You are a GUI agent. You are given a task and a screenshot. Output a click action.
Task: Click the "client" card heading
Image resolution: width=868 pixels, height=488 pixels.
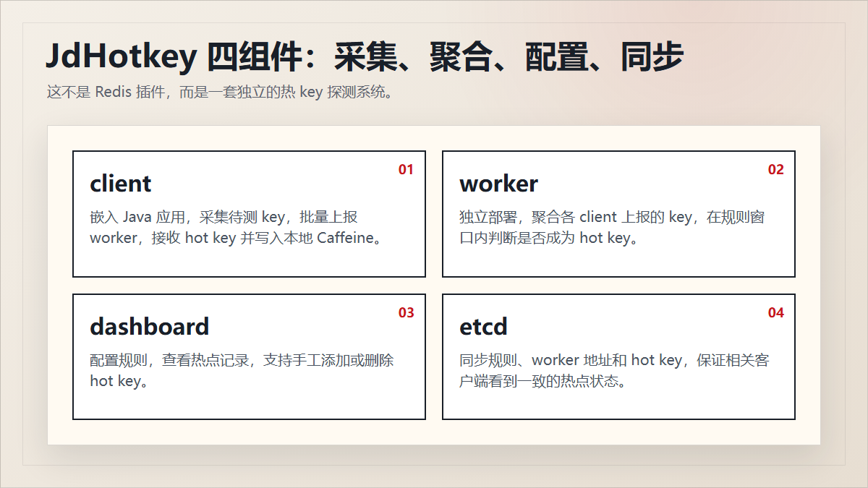tap(121, 184)
